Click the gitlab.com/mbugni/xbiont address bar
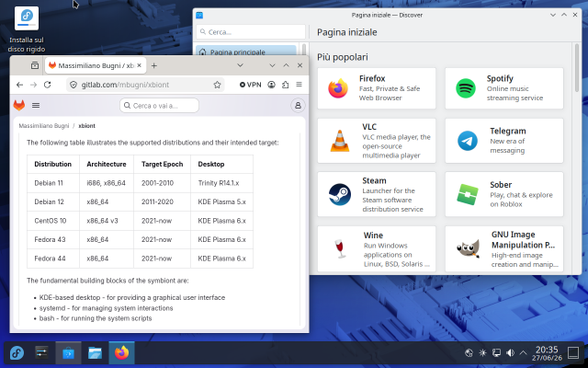 click(x=145, y=85)
